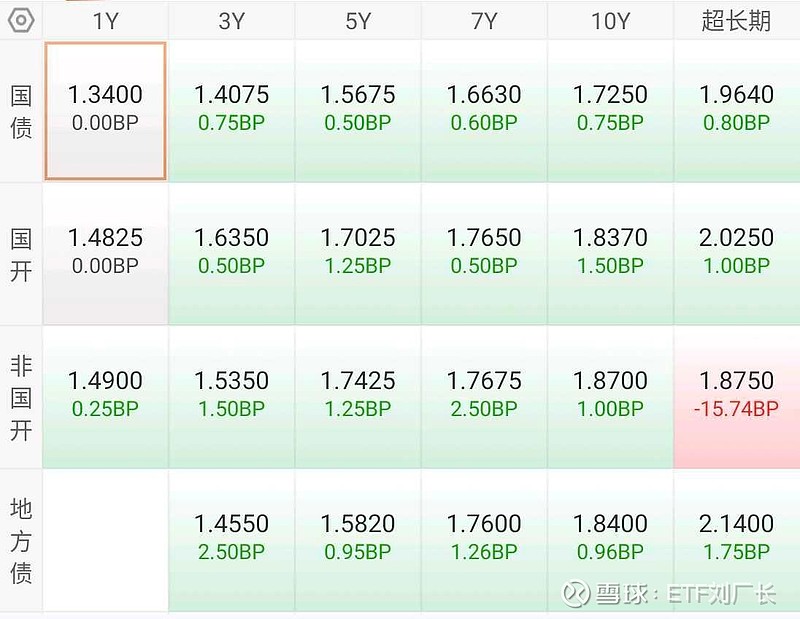The height and width of the screenshot is (619, 800).
Task: Click the 地方债 超长期 cell 2.1400
Action: 737,539
